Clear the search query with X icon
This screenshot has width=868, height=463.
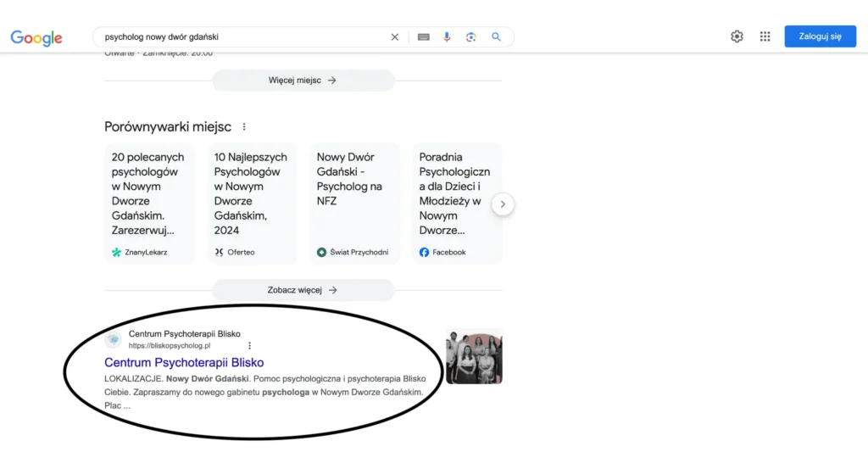tap(395, 37)
